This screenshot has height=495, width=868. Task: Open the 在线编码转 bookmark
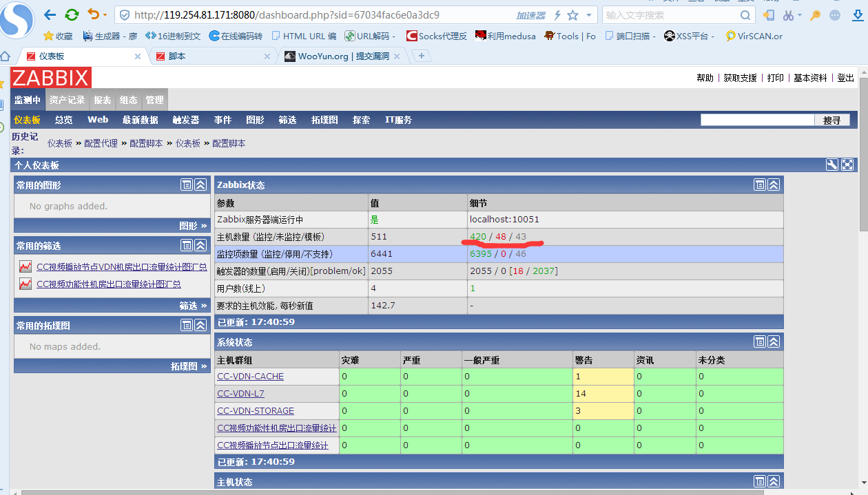(x=236, y=36)
